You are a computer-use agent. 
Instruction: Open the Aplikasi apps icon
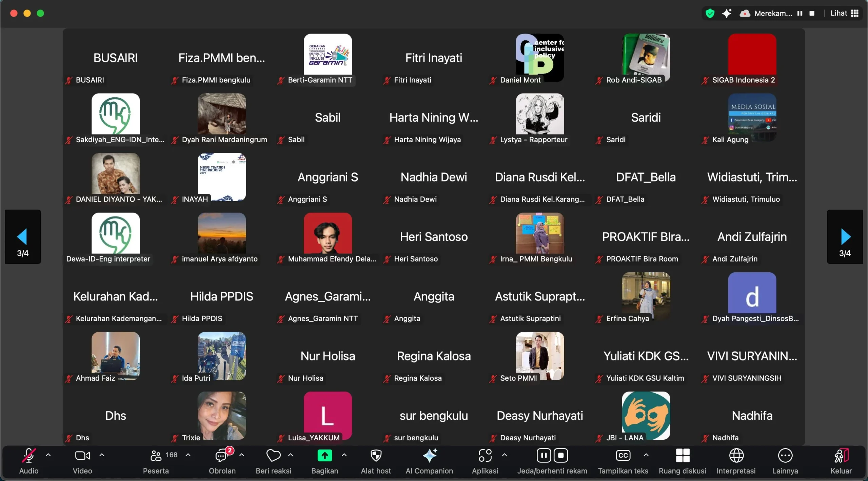485,456
